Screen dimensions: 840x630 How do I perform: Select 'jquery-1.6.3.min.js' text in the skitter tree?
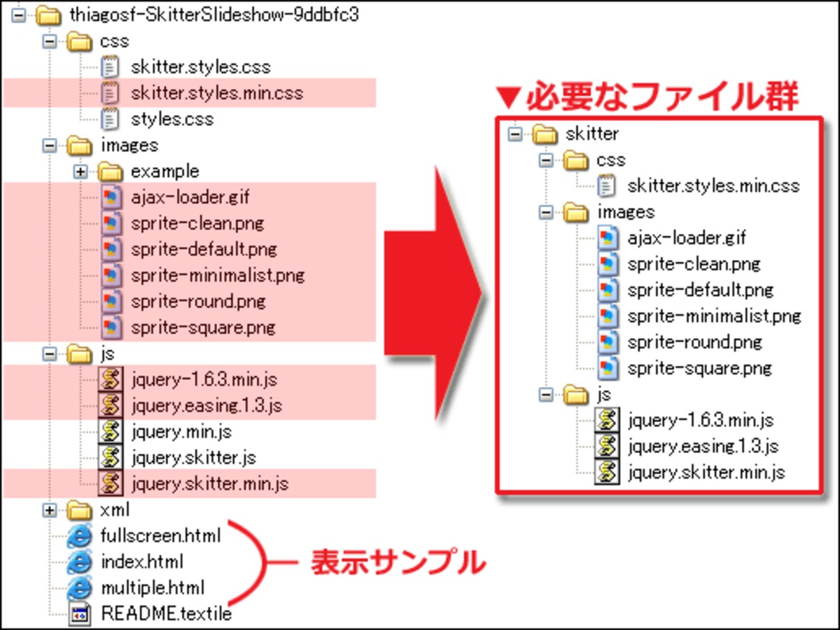(x=701, y=421)
